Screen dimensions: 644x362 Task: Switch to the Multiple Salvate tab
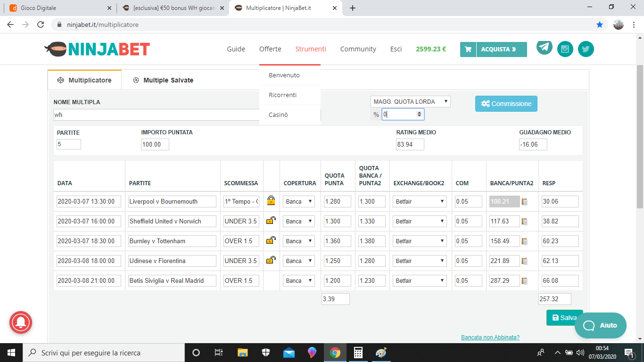163,80
